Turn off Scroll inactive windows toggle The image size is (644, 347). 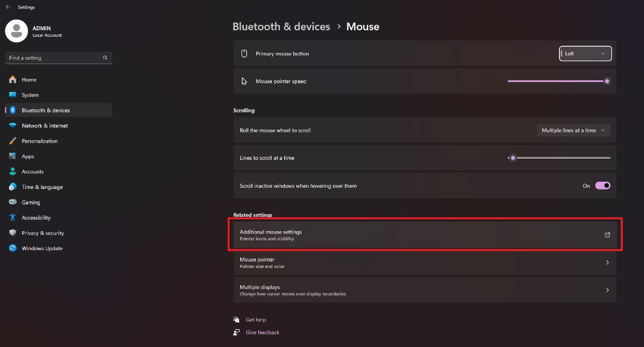[x=602, y=186]
